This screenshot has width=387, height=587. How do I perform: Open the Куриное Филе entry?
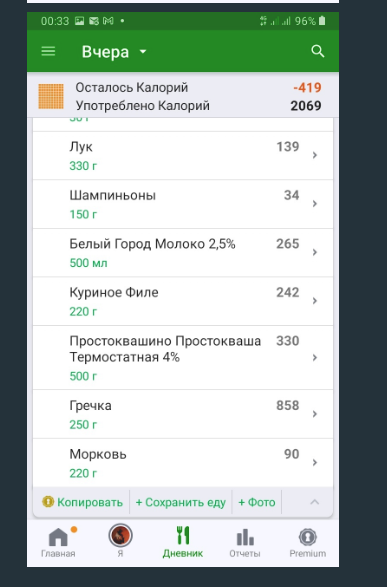point(183,301)
